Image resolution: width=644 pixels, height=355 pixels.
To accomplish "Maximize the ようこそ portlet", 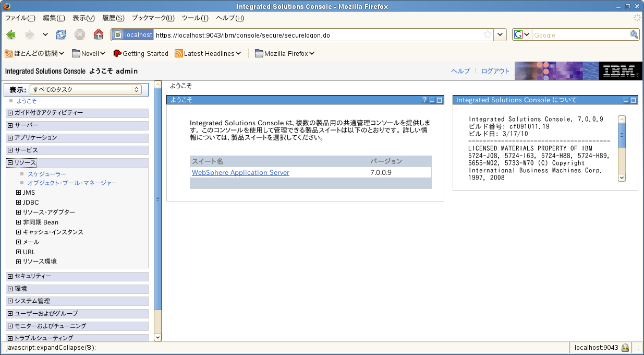I will pos(439,100).
